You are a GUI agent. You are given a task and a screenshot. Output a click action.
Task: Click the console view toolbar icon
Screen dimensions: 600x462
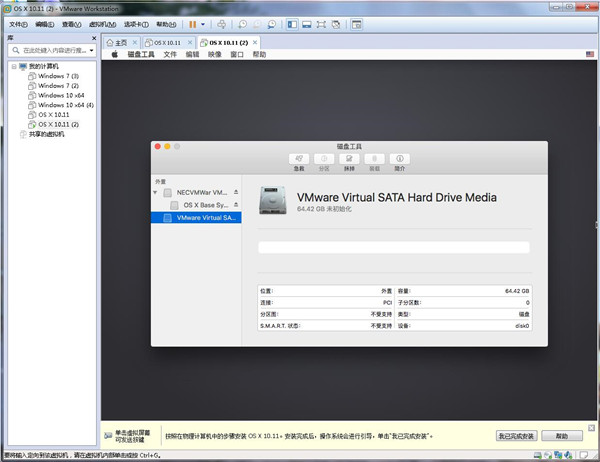point(357,24)
